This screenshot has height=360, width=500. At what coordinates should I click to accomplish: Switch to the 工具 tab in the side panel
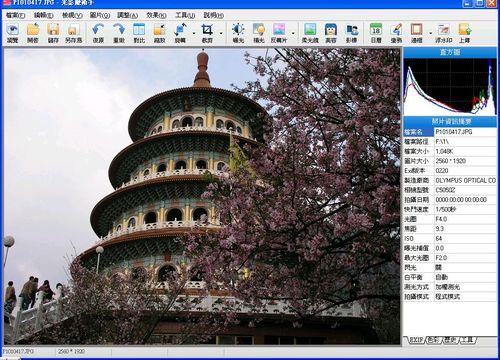click(467, 340)
